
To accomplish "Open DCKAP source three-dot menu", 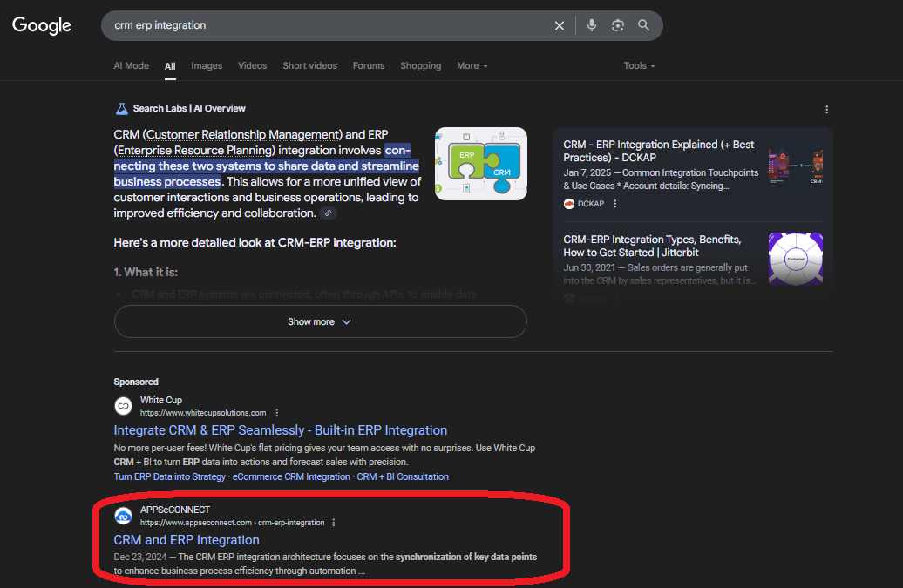I will click(x=615, y=204).
